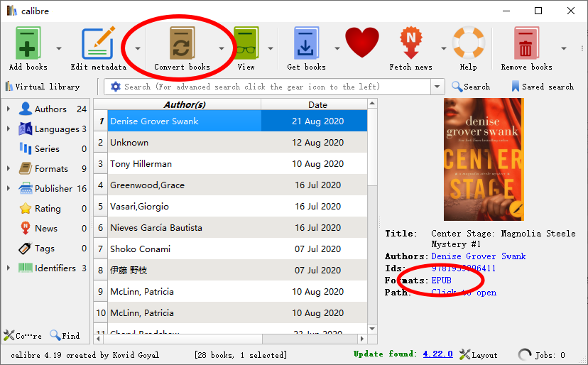Open the Help lifebuoy icon
Viewport: 588px width, 365px height.
[469, 43]
